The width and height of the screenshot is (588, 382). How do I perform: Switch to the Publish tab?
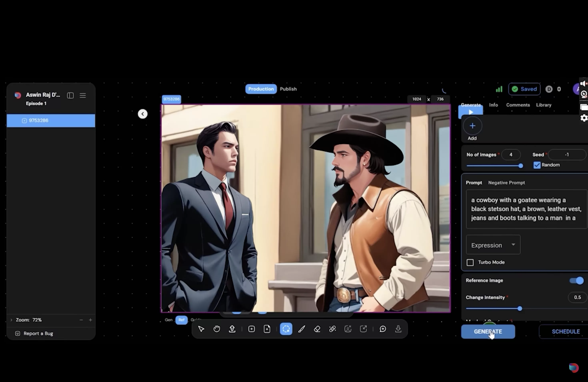tap(288, 89)
